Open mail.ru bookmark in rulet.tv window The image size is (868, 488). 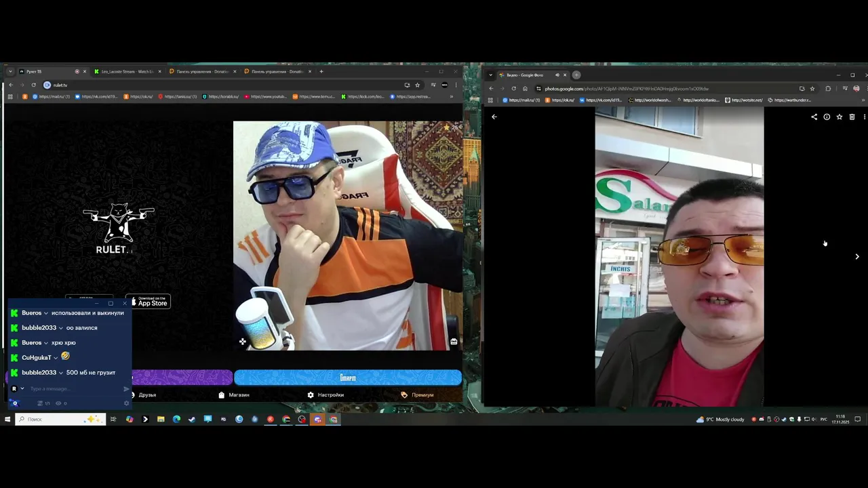51,96
